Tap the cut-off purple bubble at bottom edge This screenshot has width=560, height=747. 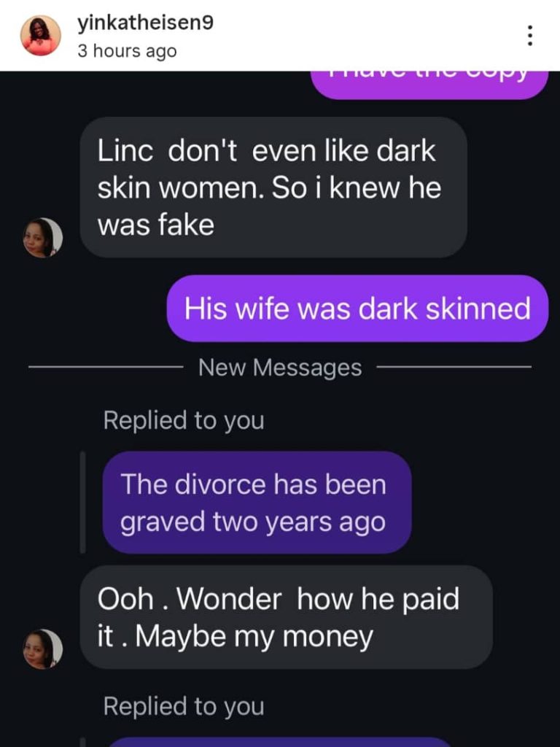[x=281, y=743]
